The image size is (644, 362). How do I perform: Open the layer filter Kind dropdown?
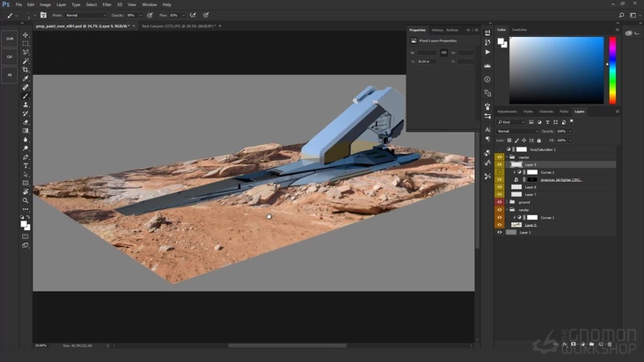pyautogui.click(x=511, y=122)
